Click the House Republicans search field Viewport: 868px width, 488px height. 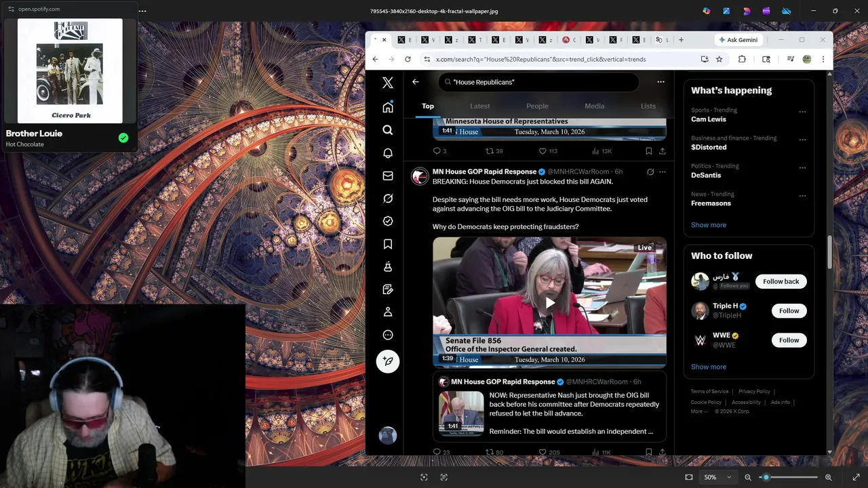tap(539, 82)
